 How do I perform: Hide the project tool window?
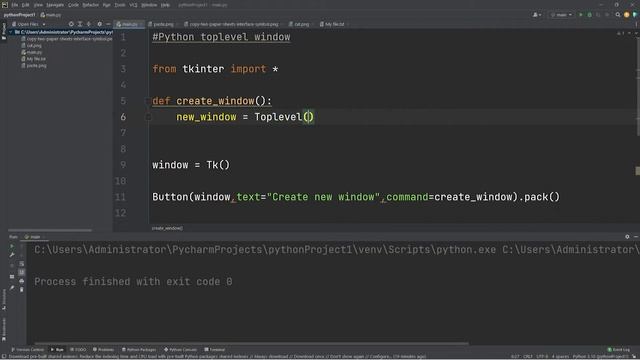click(108, 24)
